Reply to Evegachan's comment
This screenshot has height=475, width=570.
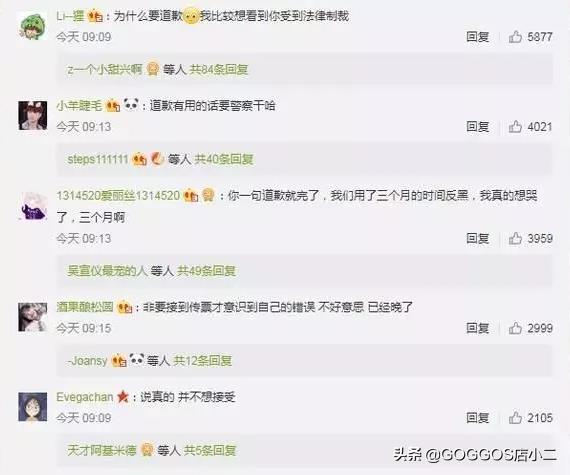click(x=478, y=418)
